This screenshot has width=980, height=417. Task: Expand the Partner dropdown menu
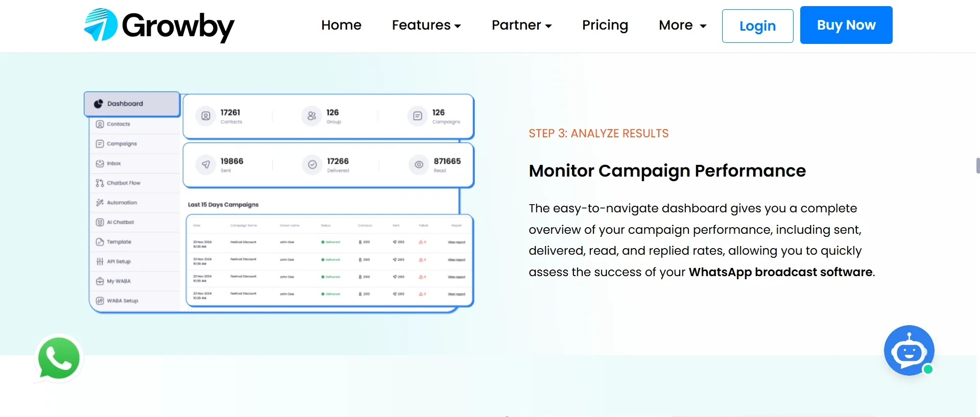click(x=521, y=25)
